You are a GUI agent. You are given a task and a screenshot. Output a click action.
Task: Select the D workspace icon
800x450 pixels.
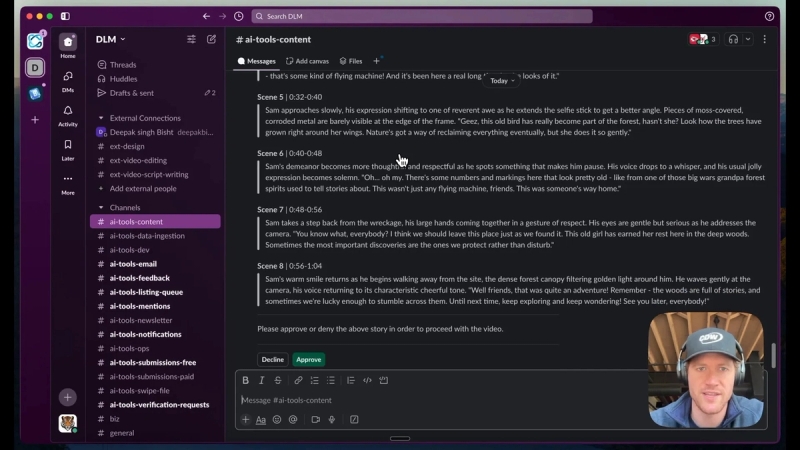pos(35,67)
